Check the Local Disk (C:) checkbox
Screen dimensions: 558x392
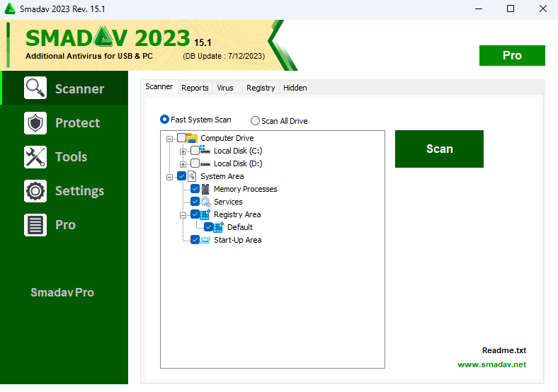195,151
